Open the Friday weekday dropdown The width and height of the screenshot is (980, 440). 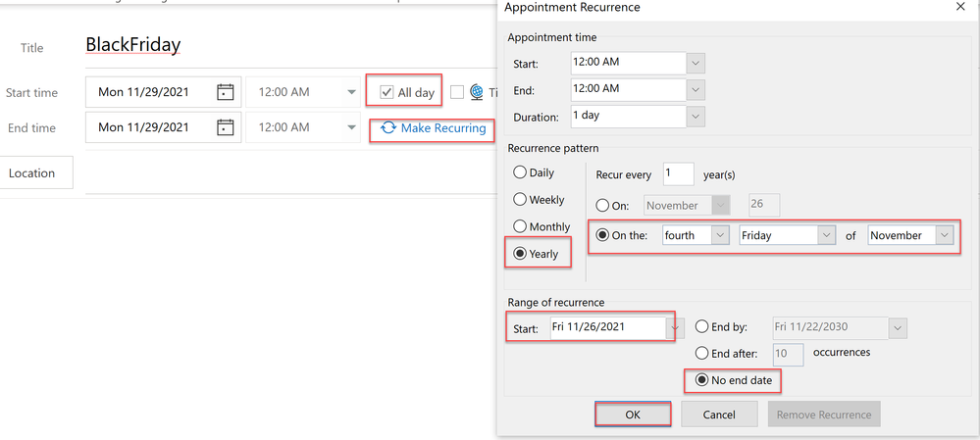pyautogui.click(x=826, y=235)
